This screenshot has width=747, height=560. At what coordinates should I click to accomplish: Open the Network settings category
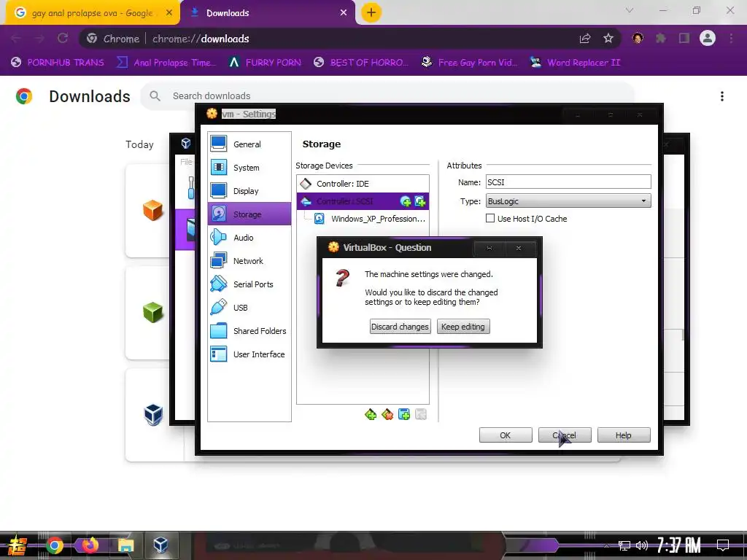click(249, 260)
